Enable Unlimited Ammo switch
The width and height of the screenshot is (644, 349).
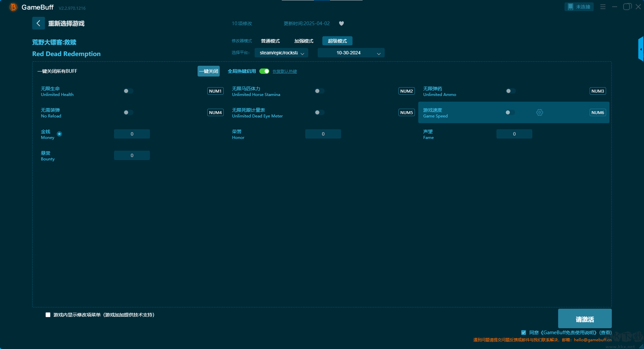[511, 91]
